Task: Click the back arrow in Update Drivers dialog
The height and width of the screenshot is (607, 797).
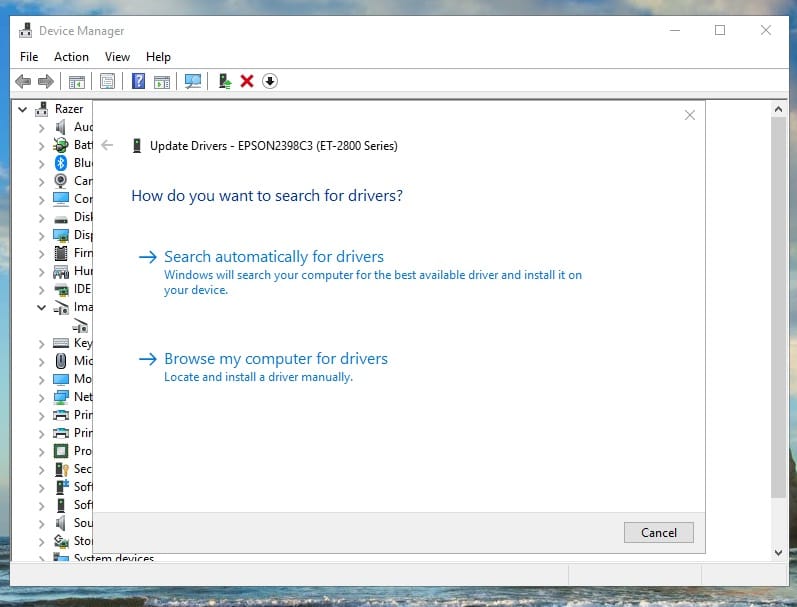Action: tap(108, 146)
